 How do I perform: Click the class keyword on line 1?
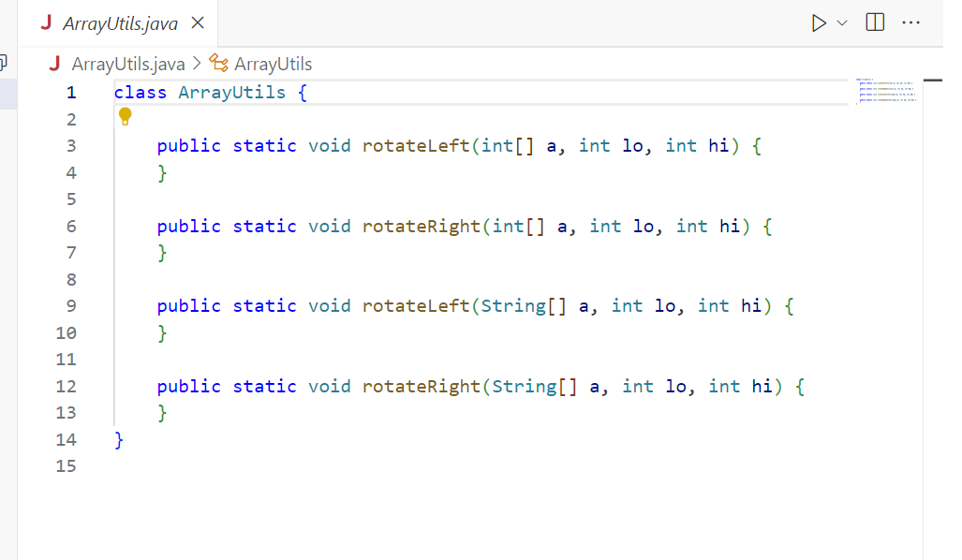tap(139, 92)
